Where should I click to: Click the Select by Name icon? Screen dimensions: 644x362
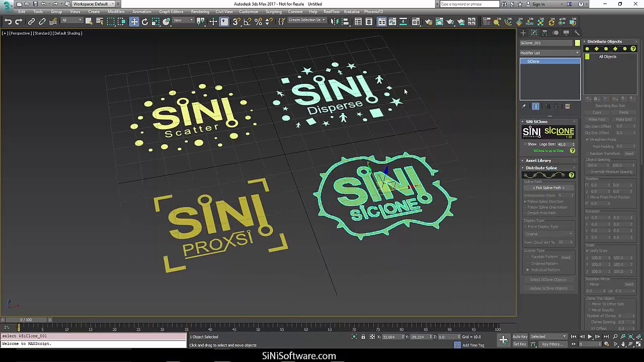(100, 22)
